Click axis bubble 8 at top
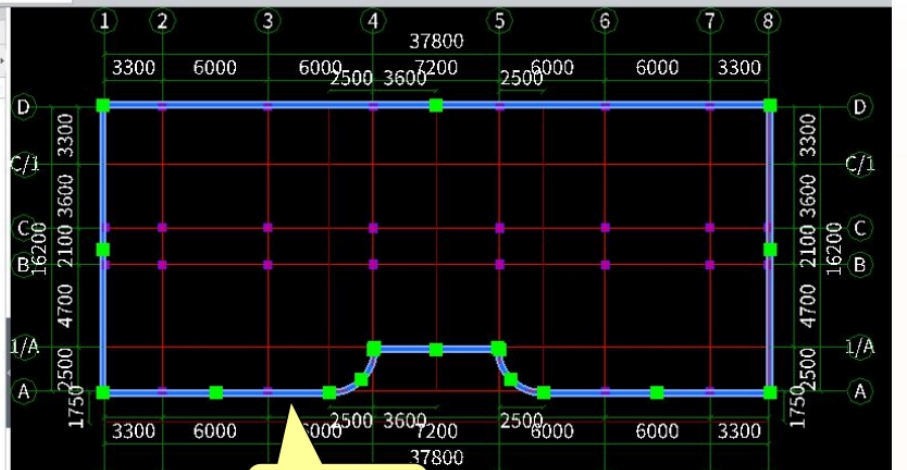Screen dimensions: 907x470 (x=768, y=21)
